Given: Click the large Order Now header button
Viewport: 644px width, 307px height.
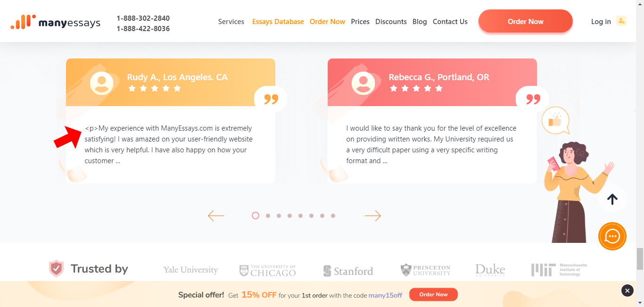Looking at the screenshot, I should tap(525, 22).
